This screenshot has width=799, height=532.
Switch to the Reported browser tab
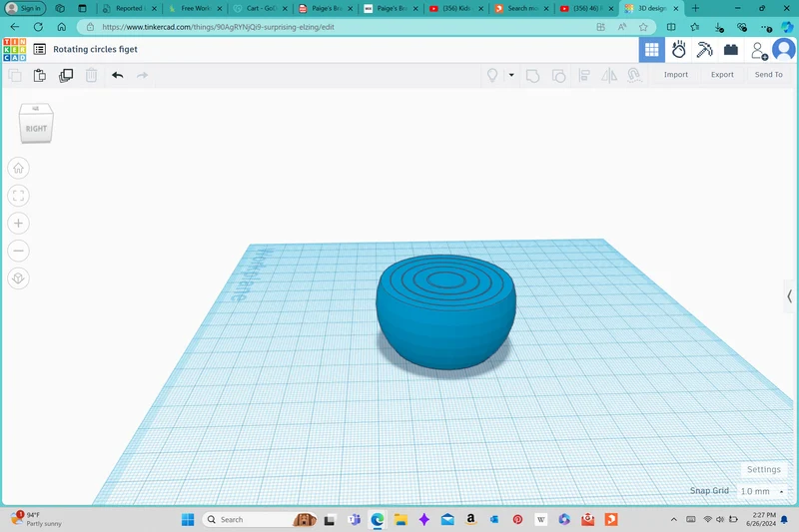[x=129, y=8]
